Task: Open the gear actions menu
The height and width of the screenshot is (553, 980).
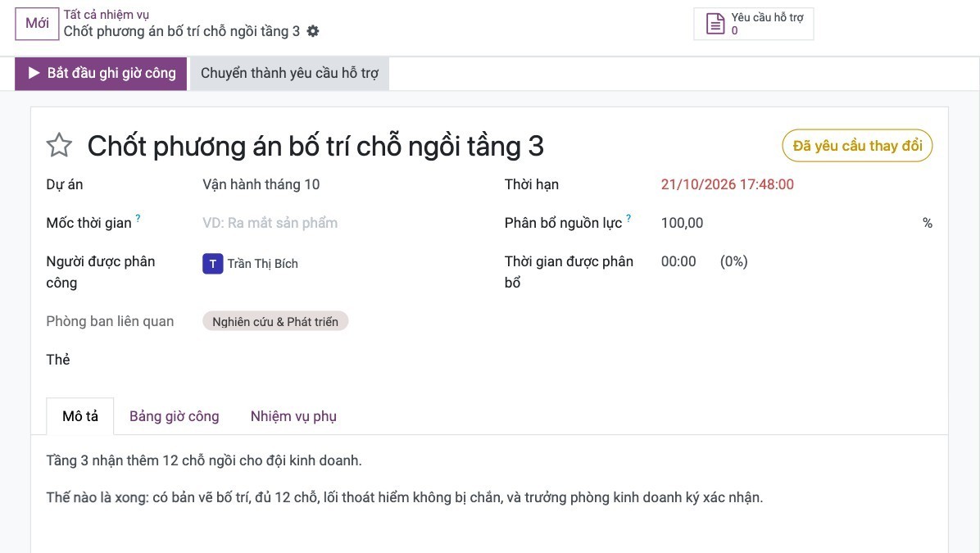Action: [x=313, y=31]
